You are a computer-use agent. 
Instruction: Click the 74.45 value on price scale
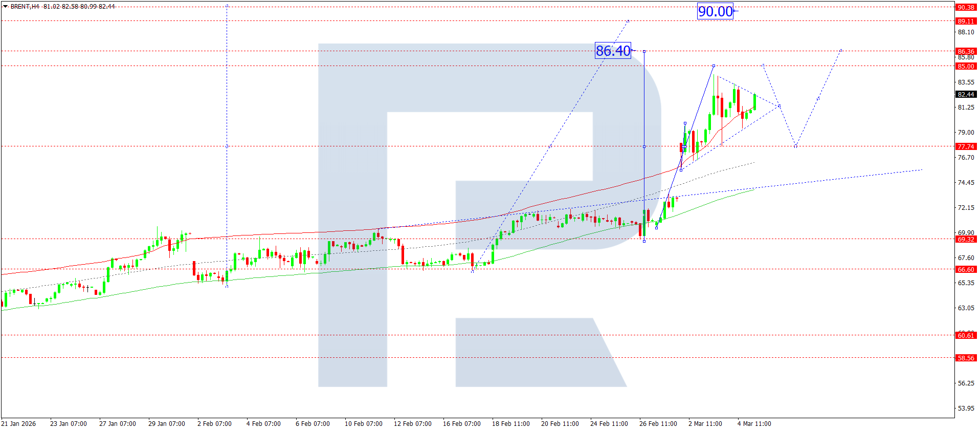[966, 182]
